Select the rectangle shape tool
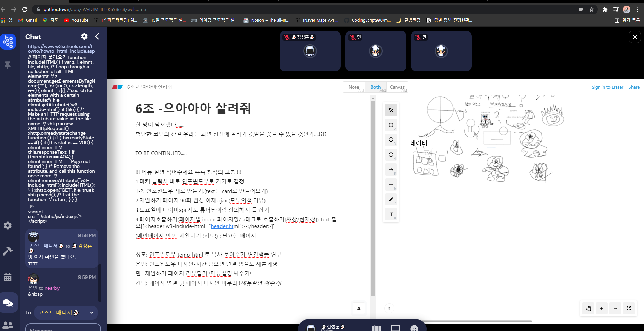 pos(391,125)
